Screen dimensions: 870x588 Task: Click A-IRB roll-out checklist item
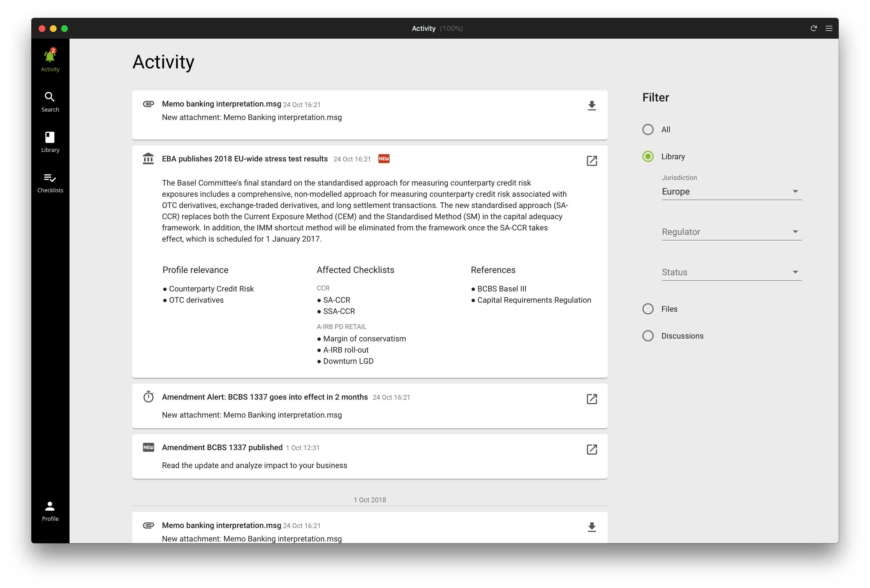pos(346,350)
